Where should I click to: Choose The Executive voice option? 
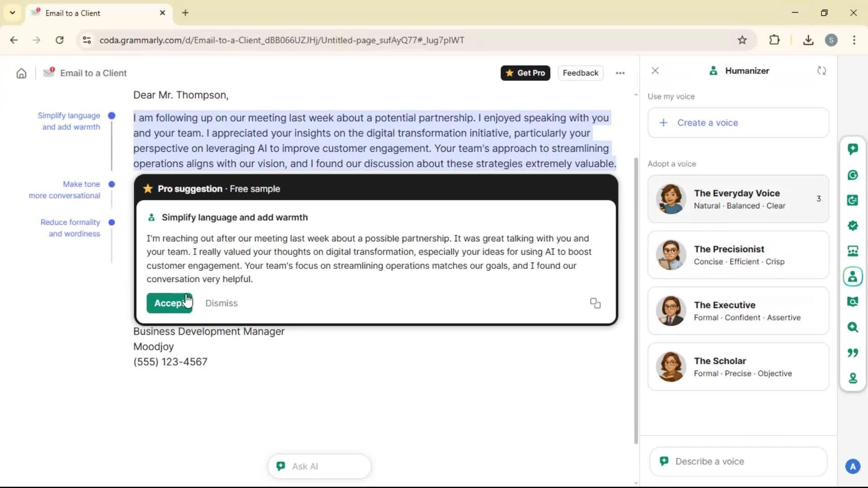pos(738,311)
